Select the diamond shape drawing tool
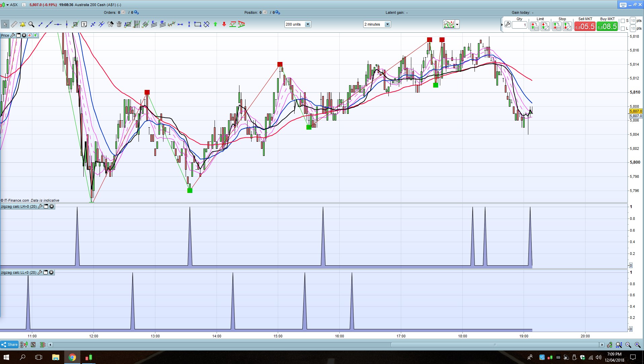 pyautogui.click(x=206, y=24)
